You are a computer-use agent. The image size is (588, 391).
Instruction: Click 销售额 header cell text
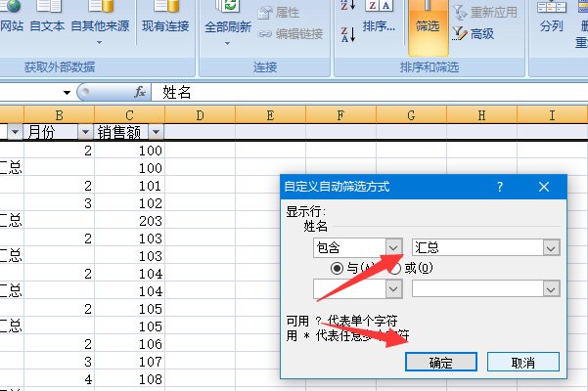119,132
